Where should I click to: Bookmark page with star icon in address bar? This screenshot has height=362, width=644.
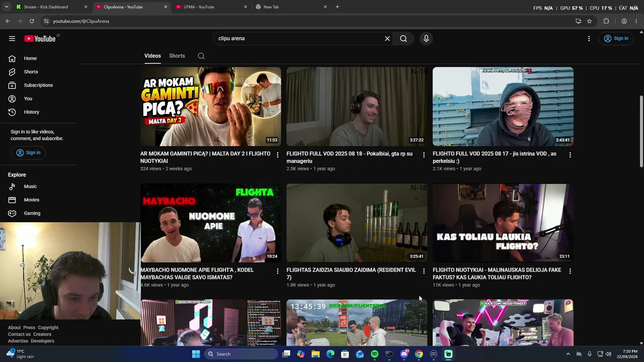click(589, 21)
